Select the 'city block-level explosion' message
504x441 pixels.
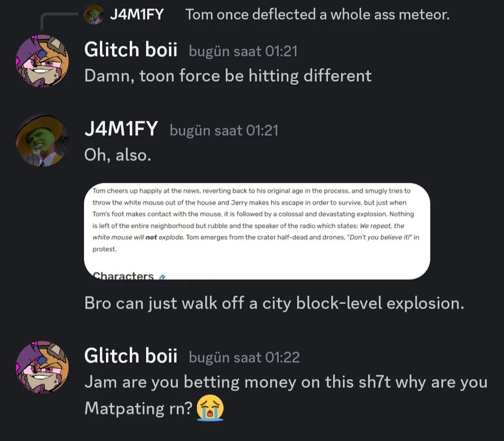point(274,303)
